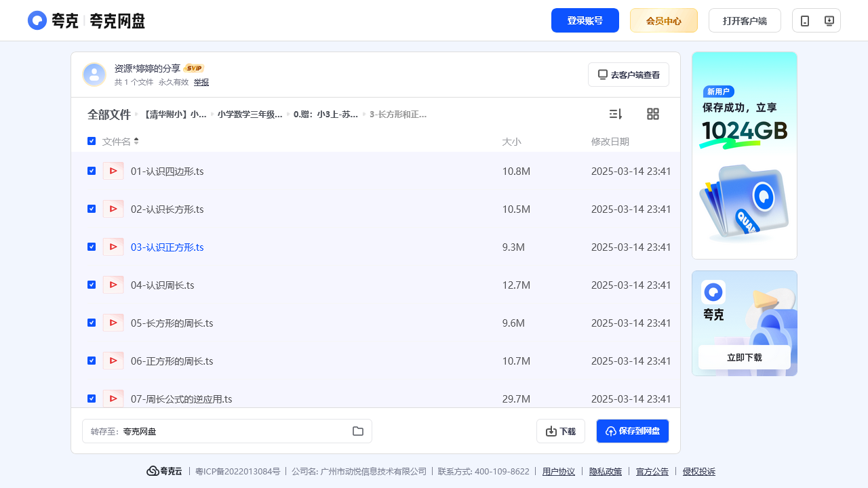Uncheck the 02-认识长方形.ts checkbox
The width and height of the screenshot is (868, 488).
(92, 209)
